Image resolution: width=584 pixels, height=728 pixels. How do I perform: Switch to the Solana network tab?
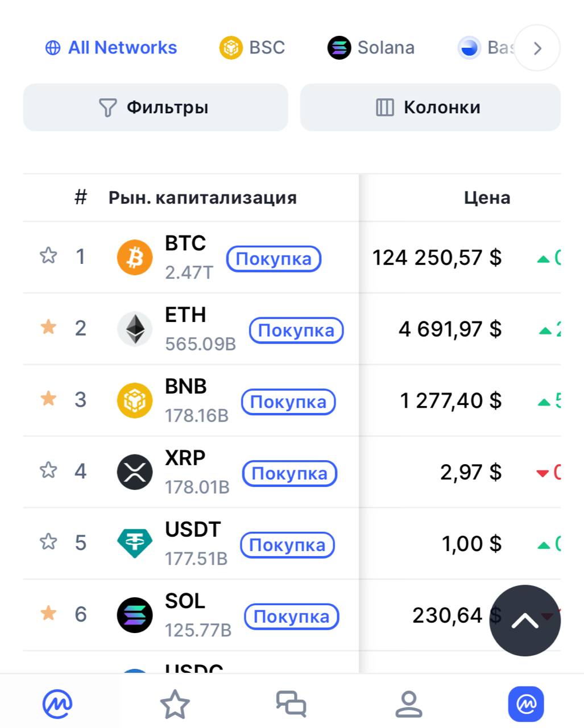(x=371, y=48)
